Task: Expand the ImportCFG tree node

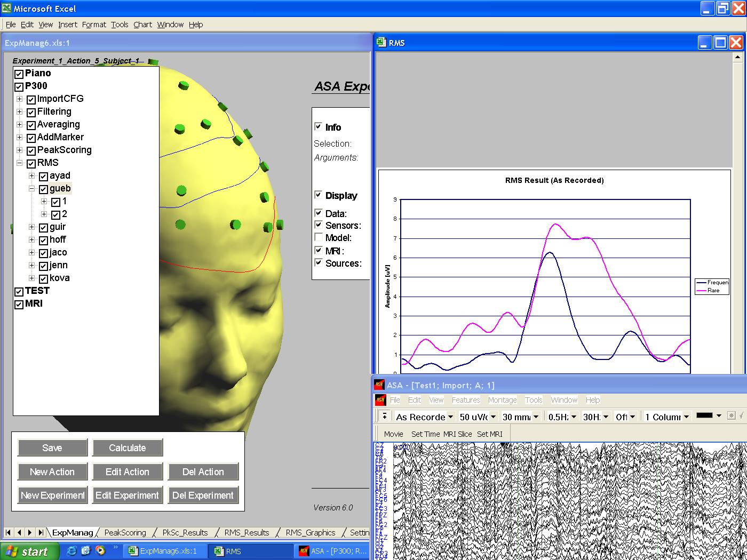Action: click(19, 99)
